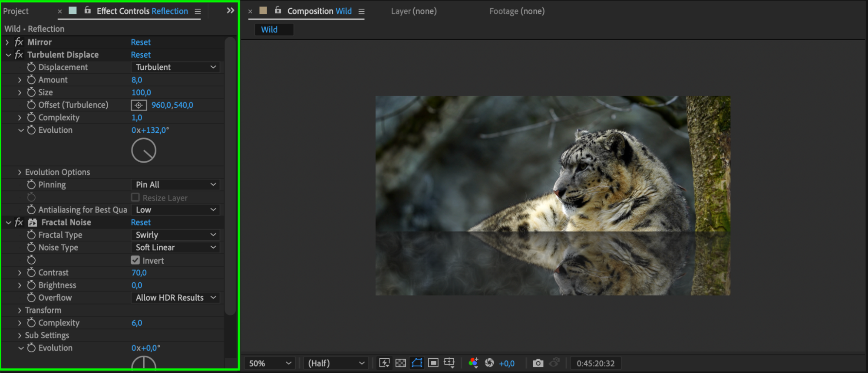Open grid and guide options icon
Viewport: 868px width, 373px height.
tap(449, 363)
